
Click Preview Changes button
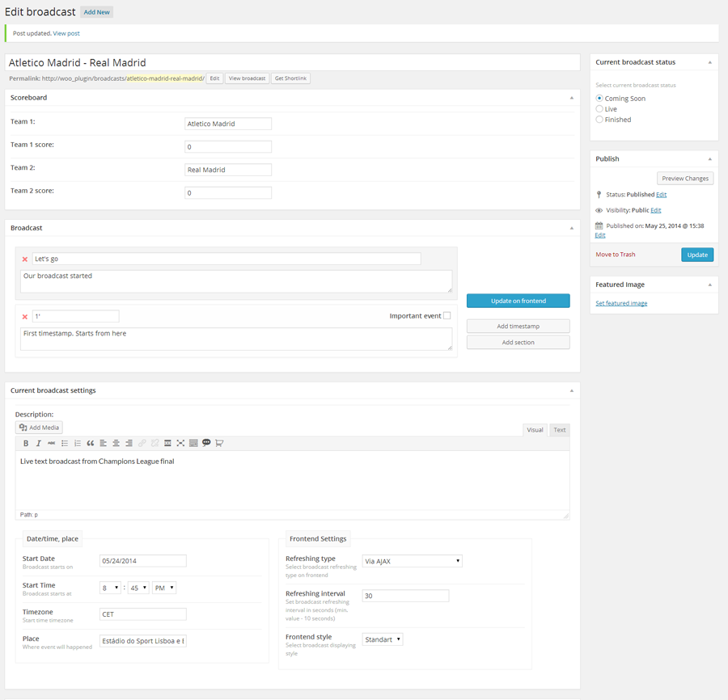[685, 178]
